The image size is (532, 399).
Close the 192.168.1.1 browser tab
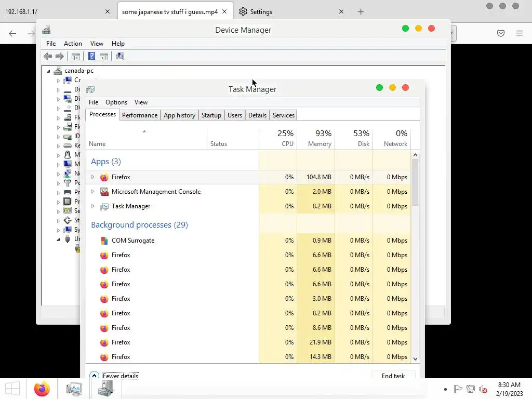point(108,11)
